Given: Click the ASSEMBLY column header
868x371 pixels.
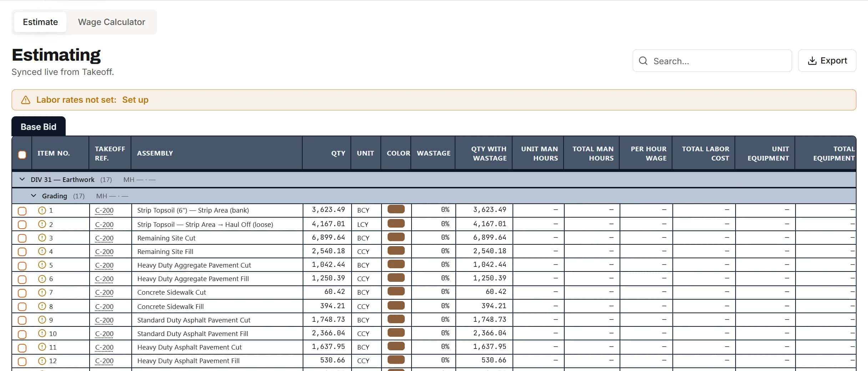Looking at the screenshot, I should pos(216,153).
